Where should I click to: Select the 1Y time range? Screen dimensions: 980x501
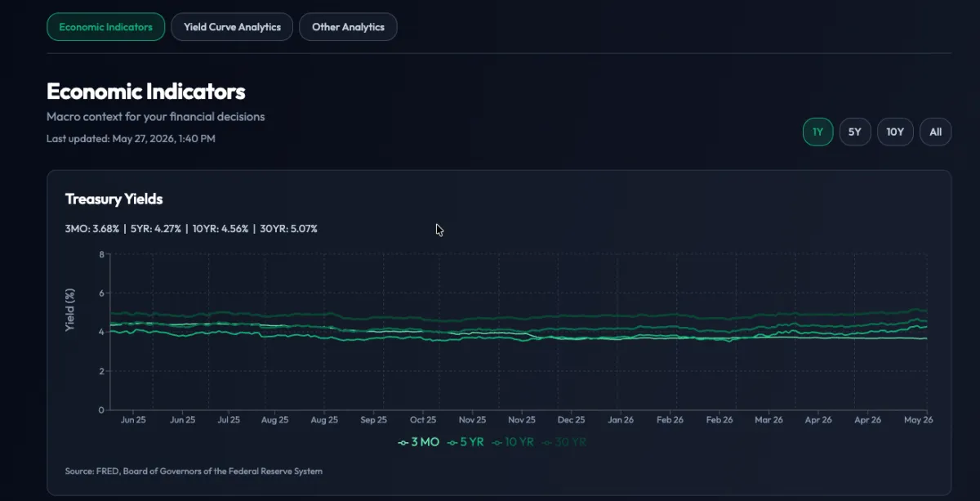point(817,132)
